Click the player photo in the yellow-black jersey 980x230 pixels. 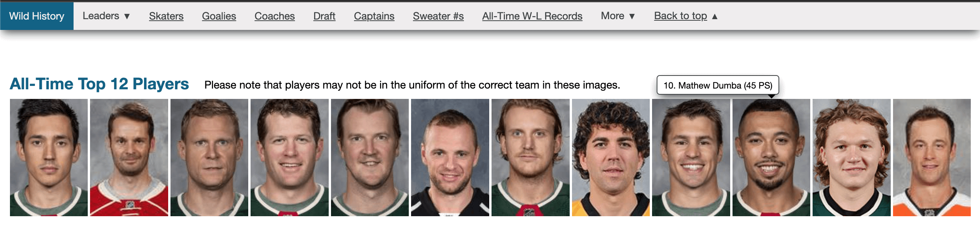(x=611, y=157)
